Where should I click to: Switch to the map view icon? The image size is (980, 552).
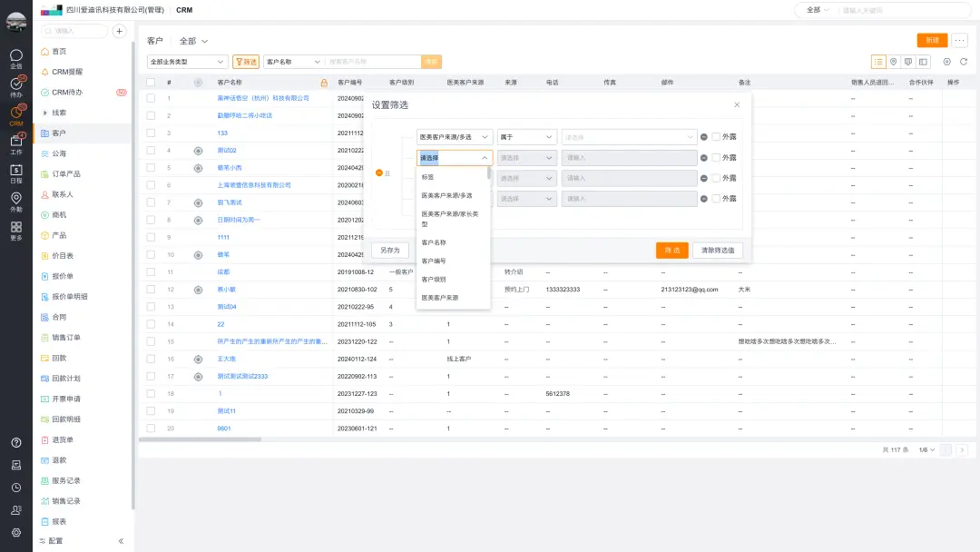894,62
